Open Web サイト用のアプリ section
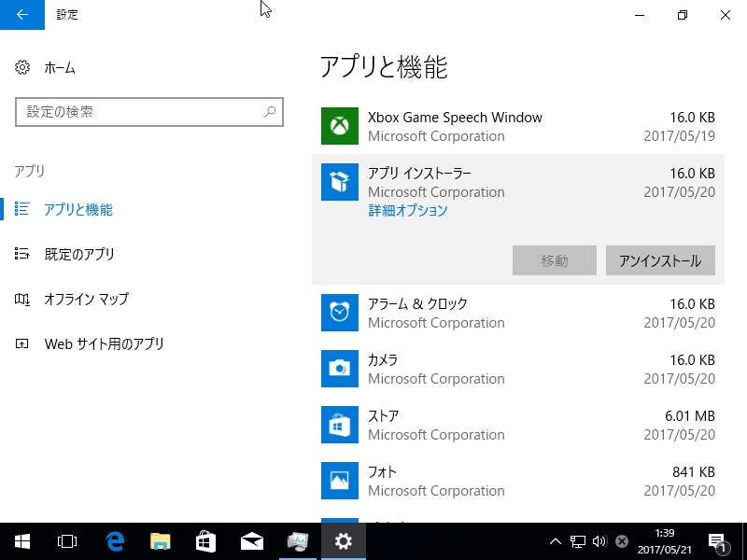 click(104, 343)
